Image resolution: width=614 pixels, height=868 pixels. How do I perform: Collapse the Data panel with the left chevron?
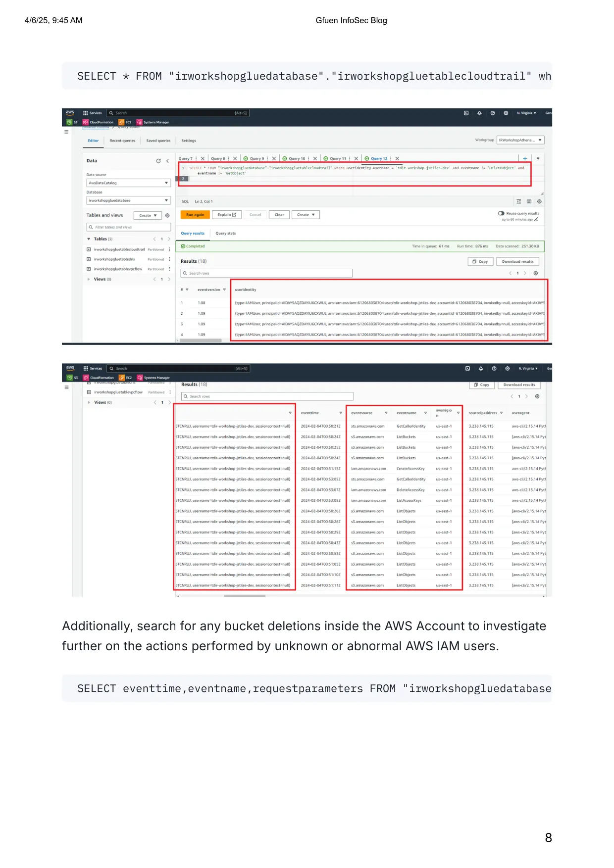167,161
